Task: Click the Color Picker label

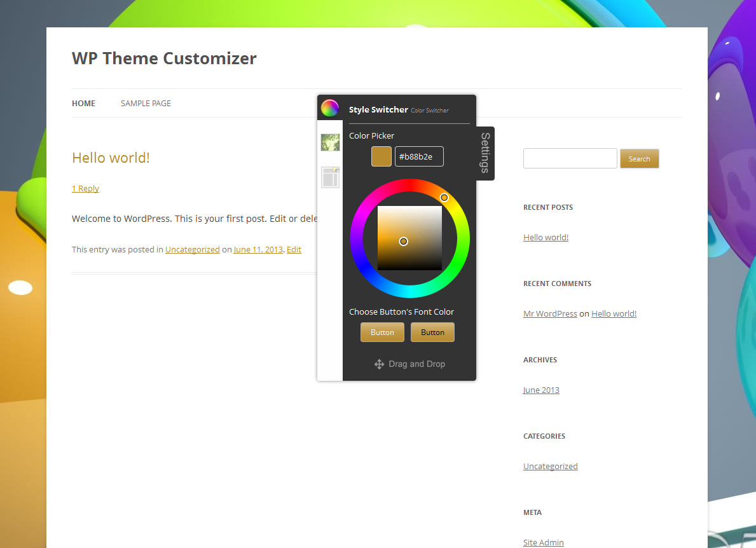Action: 371,136
